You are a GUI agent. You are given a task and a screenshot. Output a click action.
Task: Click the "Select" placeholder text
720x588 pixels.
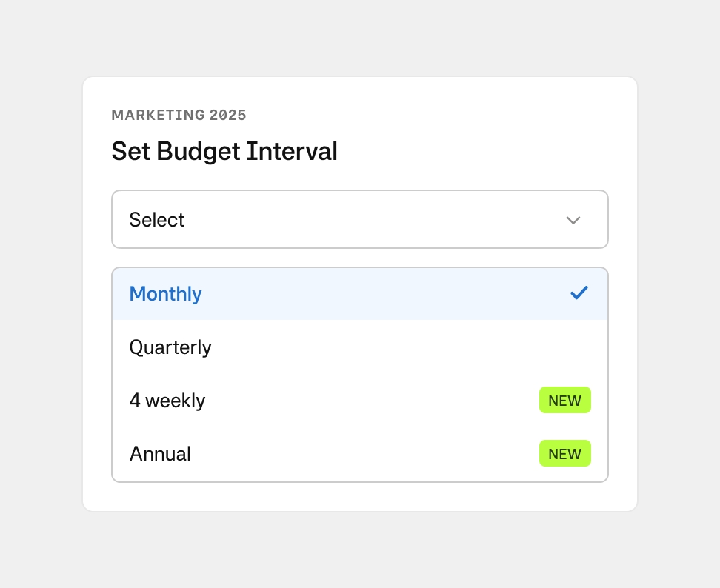pyautogui.click(x=157, y=220)
